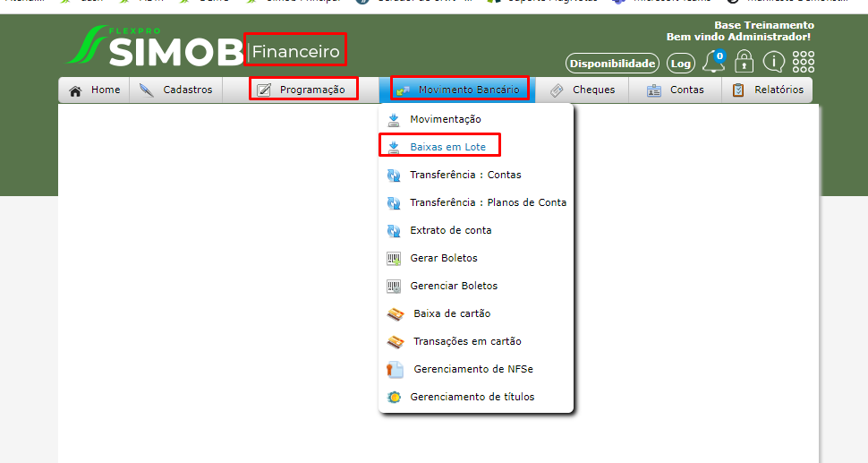The width and height of the screenshot is (868, 463).
Task: Click the Bem vindo Administrador! text
Action: point(738,37)
